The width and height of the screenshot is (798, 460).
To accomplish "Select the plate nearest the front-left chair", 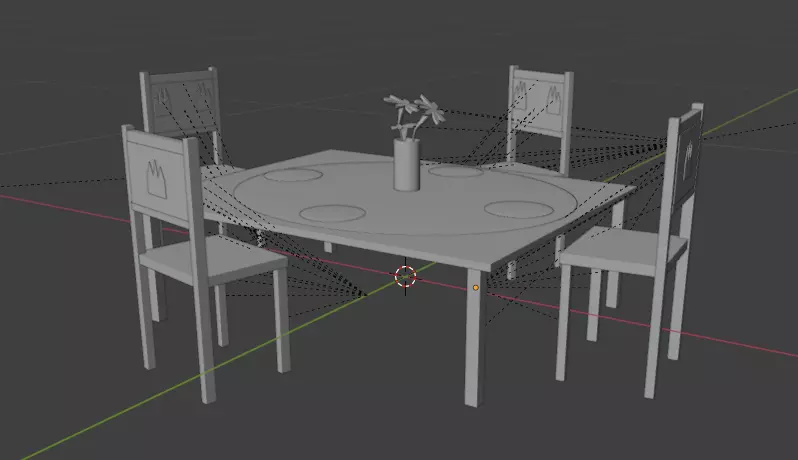I will [332, 213].
